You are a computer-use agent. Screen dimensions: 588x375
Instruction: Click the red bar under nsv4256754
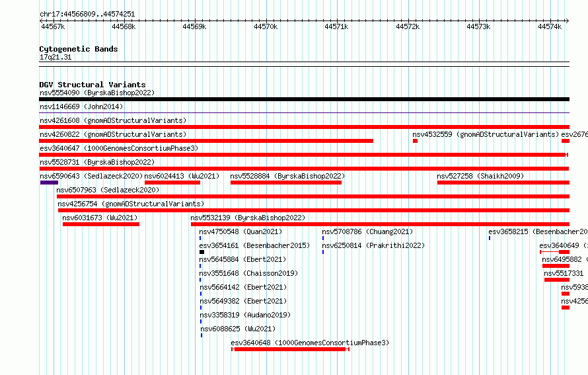[x=314, y=210]
